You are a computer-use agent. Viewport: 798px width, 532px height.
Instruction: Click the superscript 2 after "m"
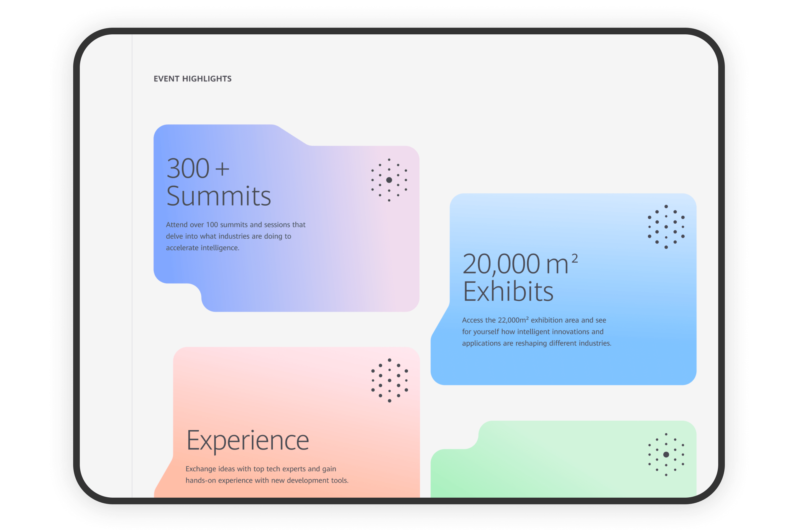point(575,259)
